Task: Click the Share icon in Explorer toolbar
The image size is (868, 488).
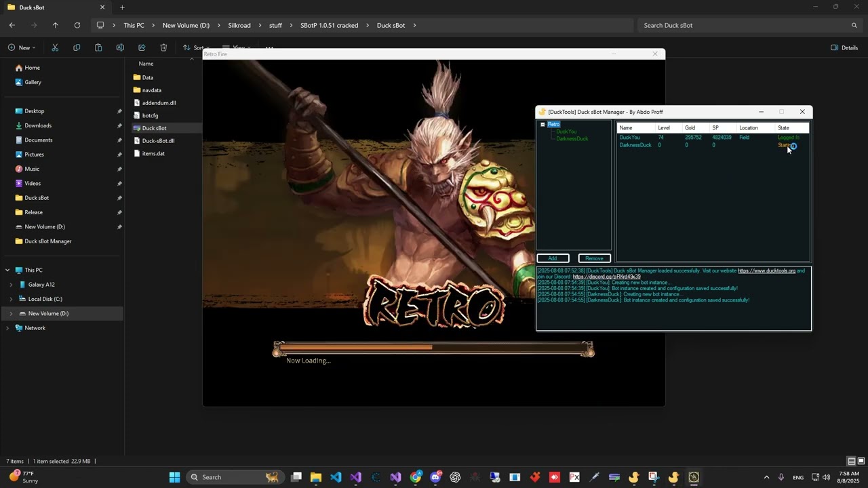Action: tap(142, 47)
